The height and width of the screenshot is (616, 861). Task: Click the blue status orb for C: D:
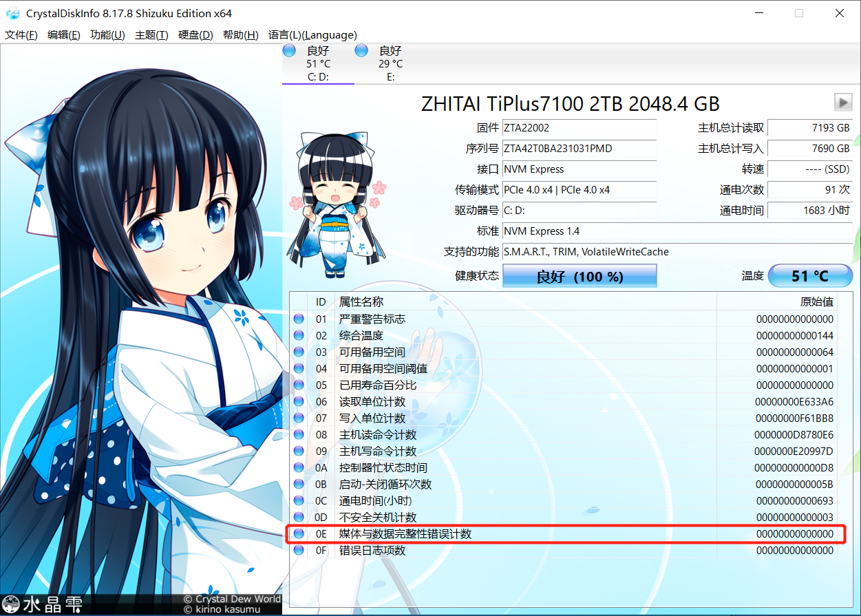point(290,50)
